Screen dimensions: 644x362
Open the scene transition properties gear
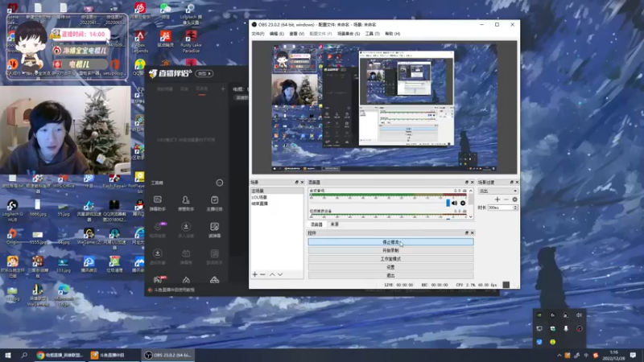pos(514,200)
